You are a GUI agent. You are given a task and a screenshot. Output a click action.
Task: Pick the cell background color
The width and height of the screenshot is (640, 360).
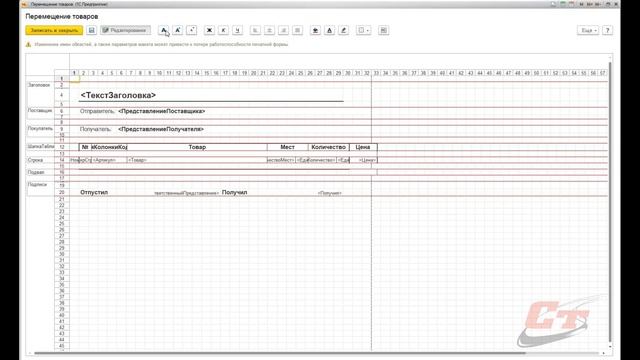(x=316, y=30)
